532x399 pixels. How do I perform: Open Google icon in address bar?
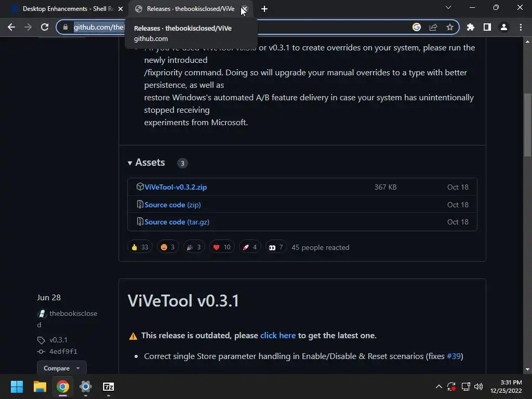click(x=417, y=27)
